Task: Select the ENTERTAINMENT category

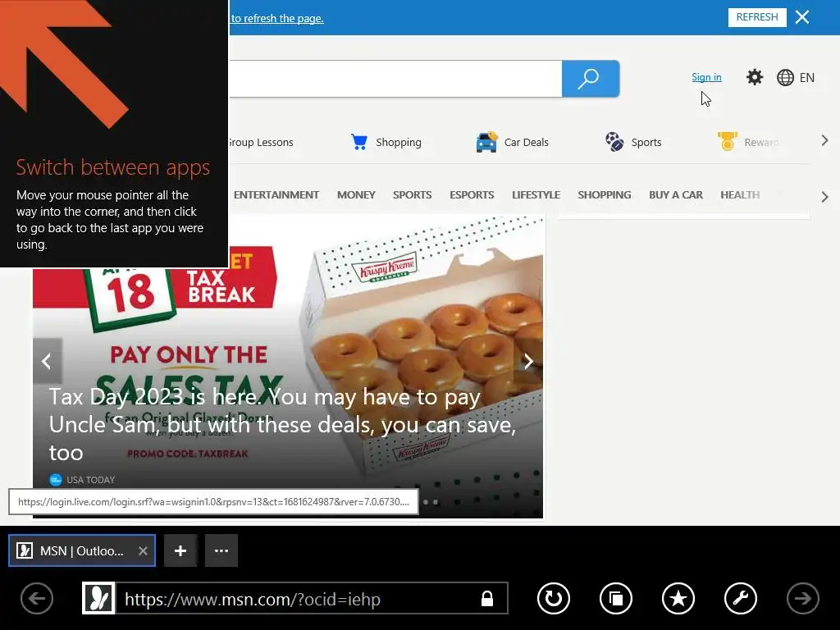Action: pos(276,195)
